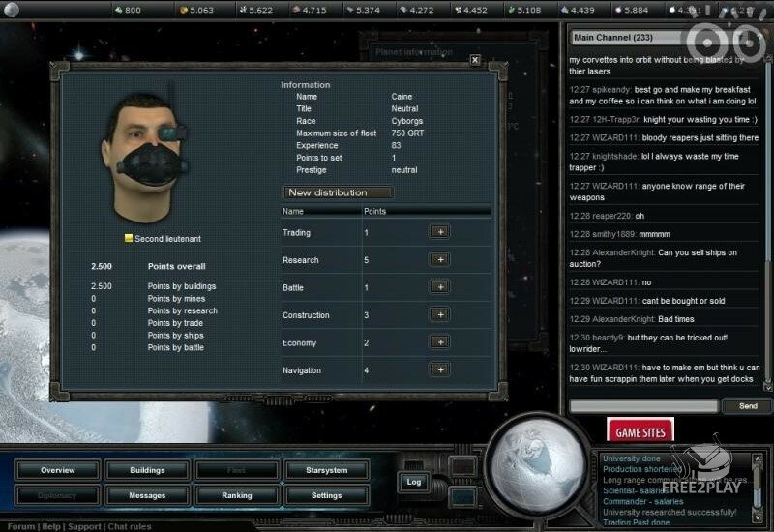Add a point to Economy skill
774x532 pixels.
coord(439,342)
